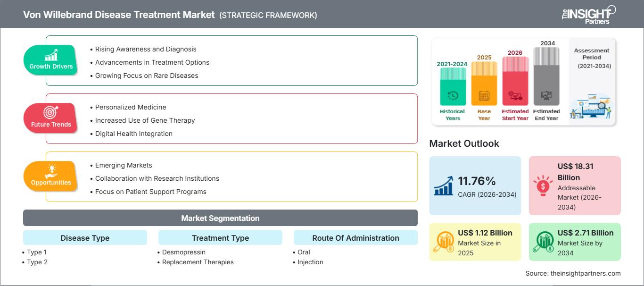Image resolution: width=644 pixels, height=286 pixels.
Task: Click the Growth Drivers bar chart icon
Action: coord(51,55)
